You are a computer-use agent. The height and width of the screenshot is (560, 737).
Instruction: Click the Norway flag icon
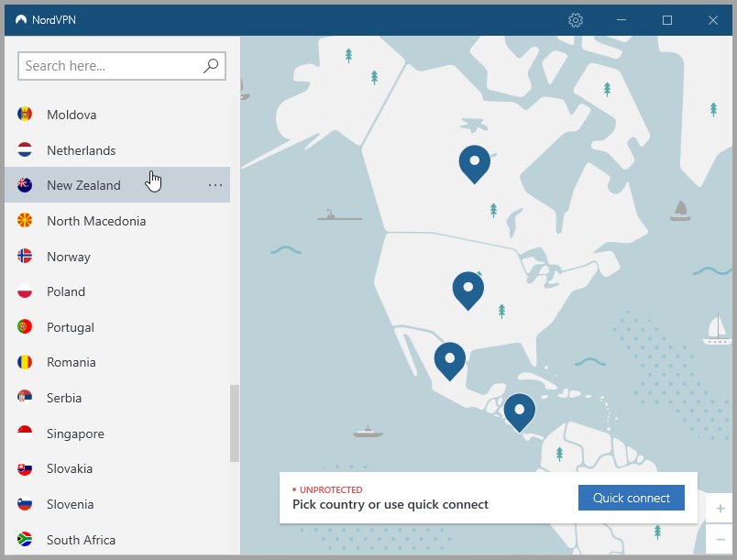[25, 256]
